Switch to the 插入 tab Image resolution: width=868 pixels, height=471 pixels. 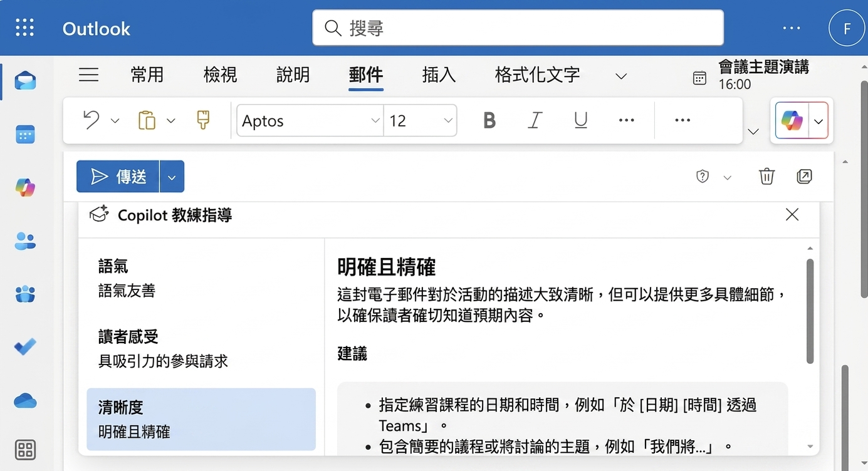439,75
